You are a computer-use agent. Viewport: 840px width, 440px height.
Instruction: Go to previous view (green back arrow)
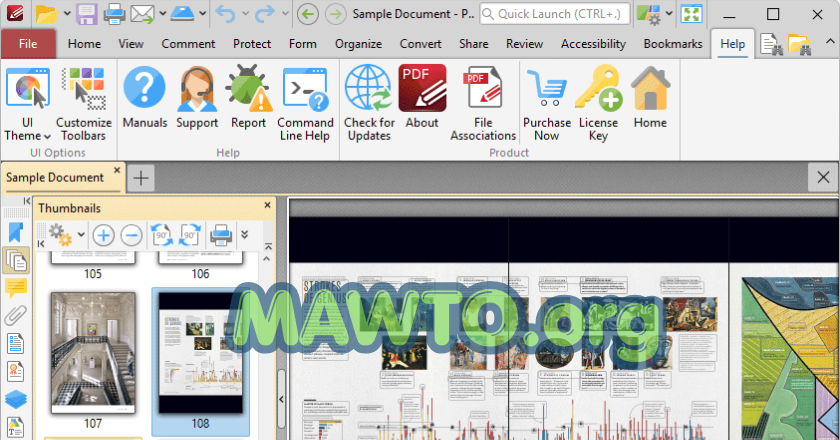308,14
